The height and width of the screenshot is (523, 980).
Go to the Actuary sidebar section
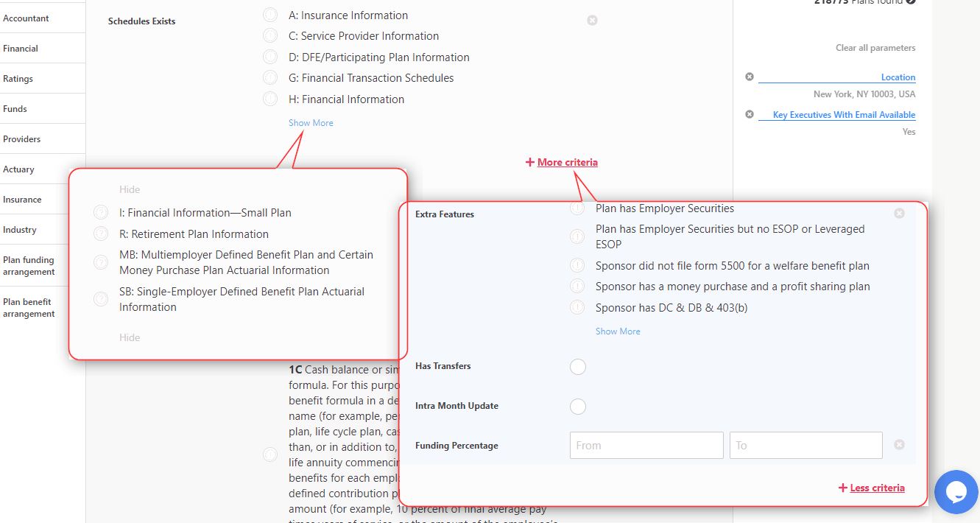[19, 169]
